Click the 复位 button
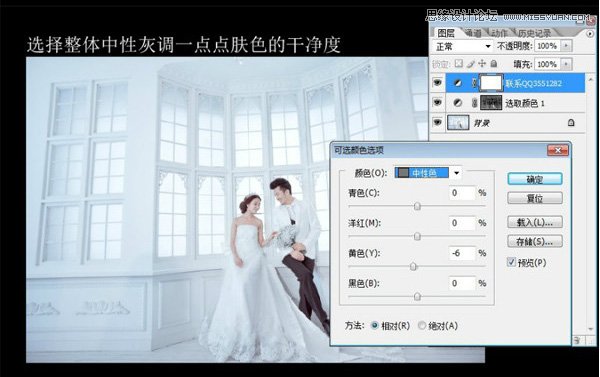The height and width of the screenshot is (377, 600). [535, 198]
